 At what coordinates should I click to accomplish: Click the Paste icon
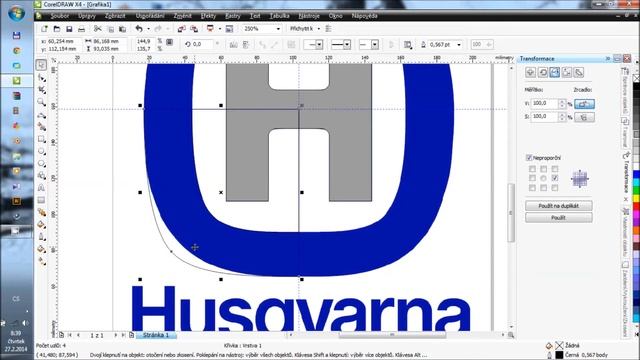pos(122,29)
